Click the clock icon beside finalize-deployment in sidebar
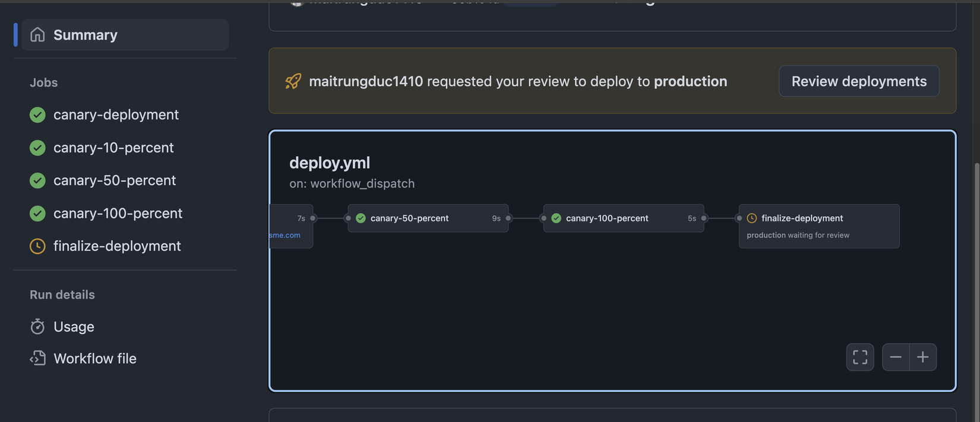 pos(37,246)
